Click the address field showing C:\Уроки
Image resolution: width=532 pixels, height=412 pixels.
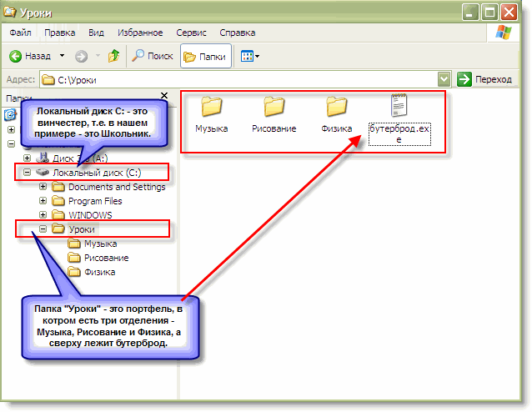coord(242,78)
